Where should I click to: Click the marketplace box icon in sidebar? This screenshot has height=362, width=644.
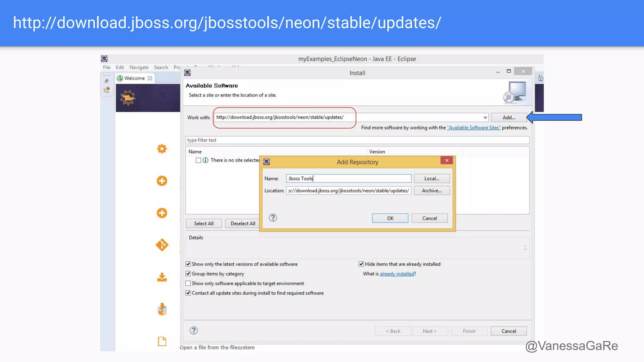click(x=162, y=310)
